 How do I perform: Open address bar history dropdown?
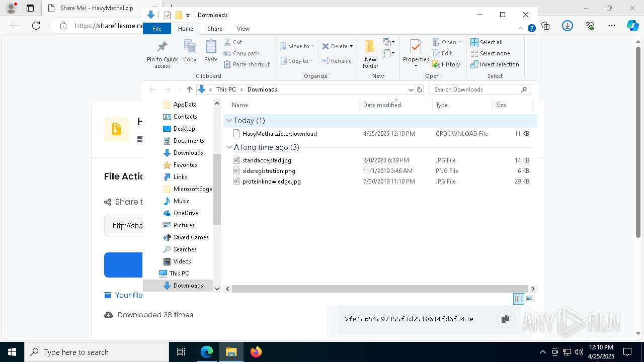411,89
